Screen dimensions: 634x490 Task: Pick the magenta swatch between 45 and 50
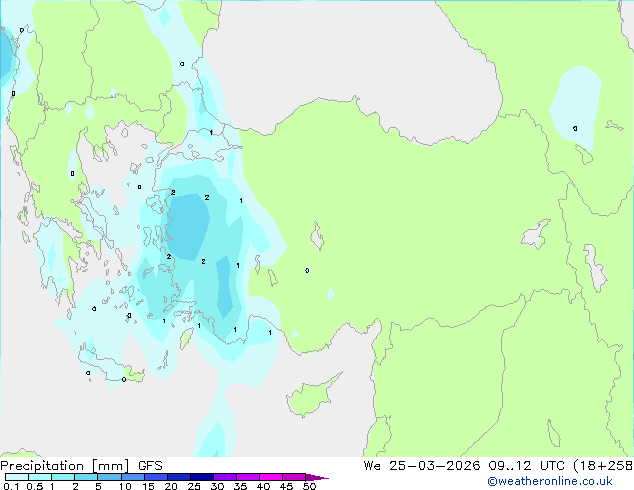tap(294, 477)
